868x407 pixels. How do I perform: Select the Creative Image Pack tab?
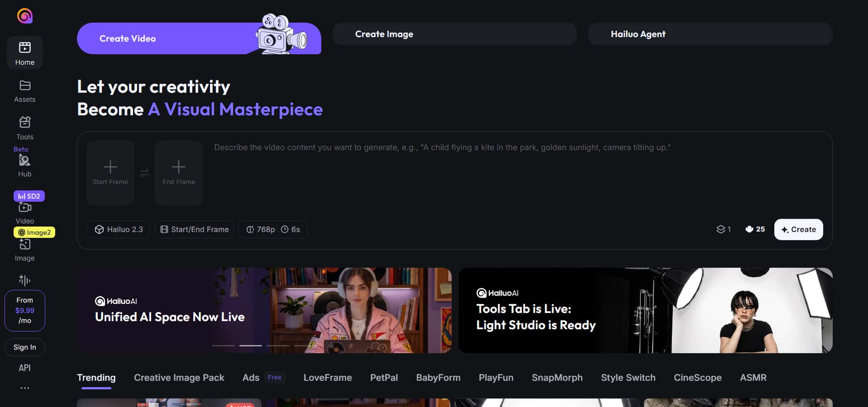pos(179,378)
